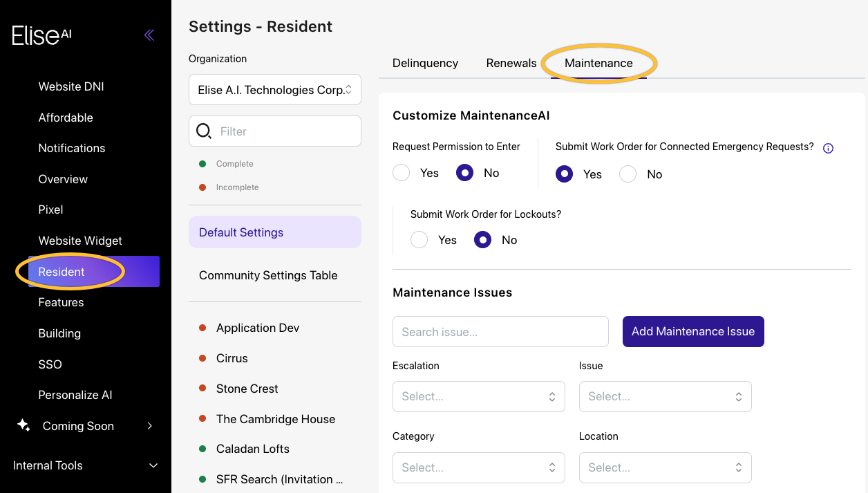The width and height of the screenshot is (868, 493).
Task: Open the Location select dropdown
Action: pos(666,468)
